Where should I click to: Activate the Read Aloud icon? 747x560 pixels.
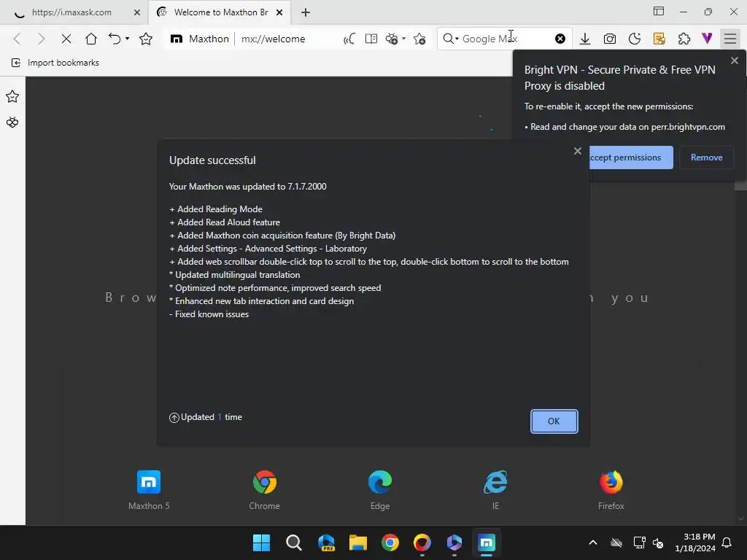(349, 39)
